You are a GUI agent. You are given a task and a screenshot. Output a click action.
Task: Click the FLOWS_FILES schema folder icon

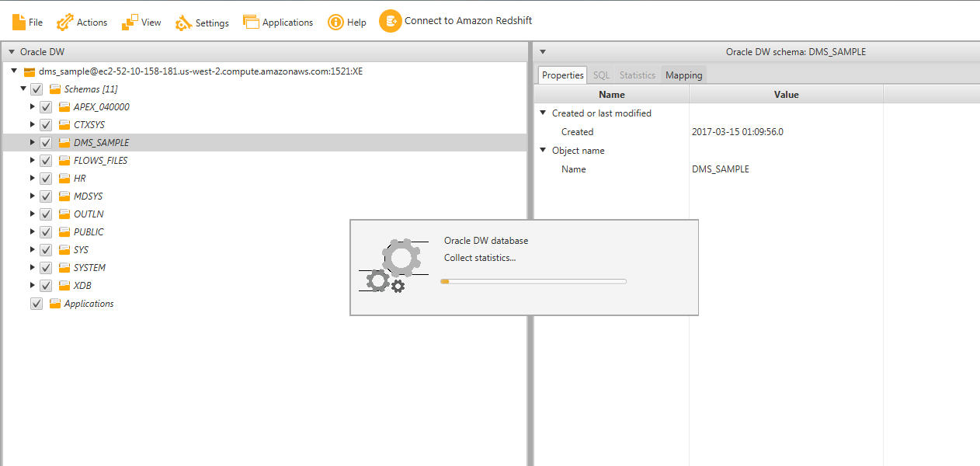point(64,161)
